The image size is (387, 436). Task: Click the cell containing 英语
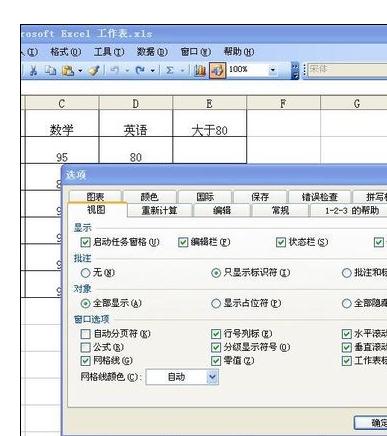pos(136,123)
